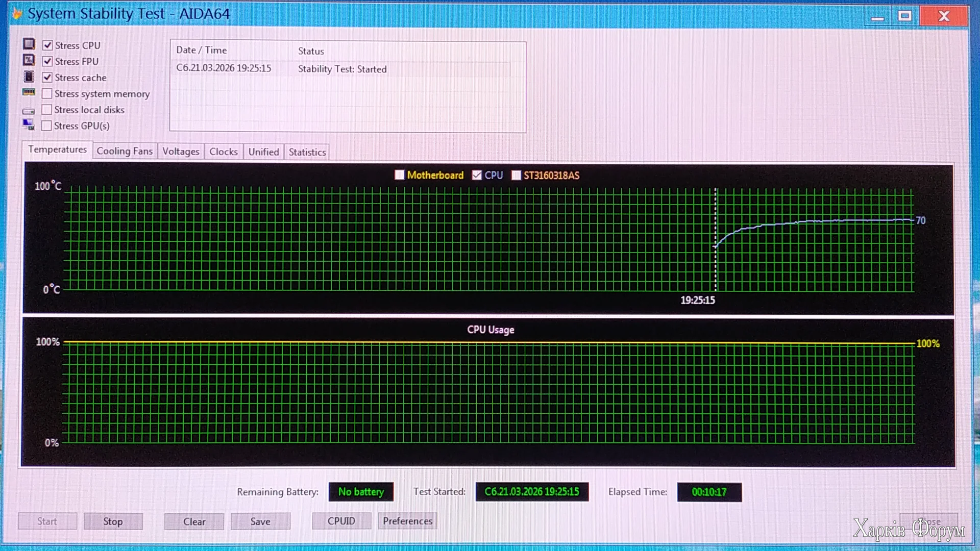Click the 19:25:15 time marker in temperature graph
This screenshot has width=980, height=551.
tap(697, 300)
